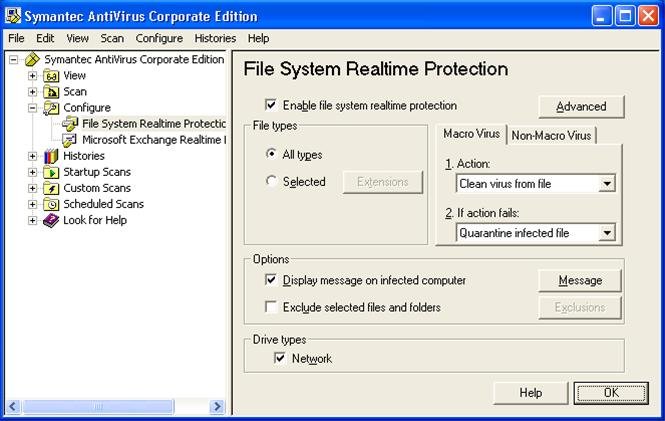This screenshot has height=421, width=665.
Task: Click the Look for Help book icon
Action: (x=51, y=220)
